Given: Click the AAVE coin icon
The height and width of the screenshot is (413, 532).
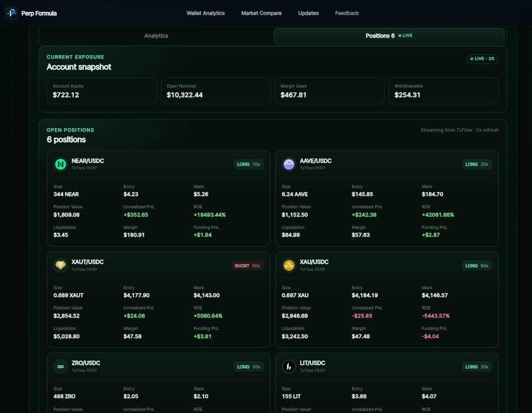Looking at the screenshot, I should click(289, 164).
